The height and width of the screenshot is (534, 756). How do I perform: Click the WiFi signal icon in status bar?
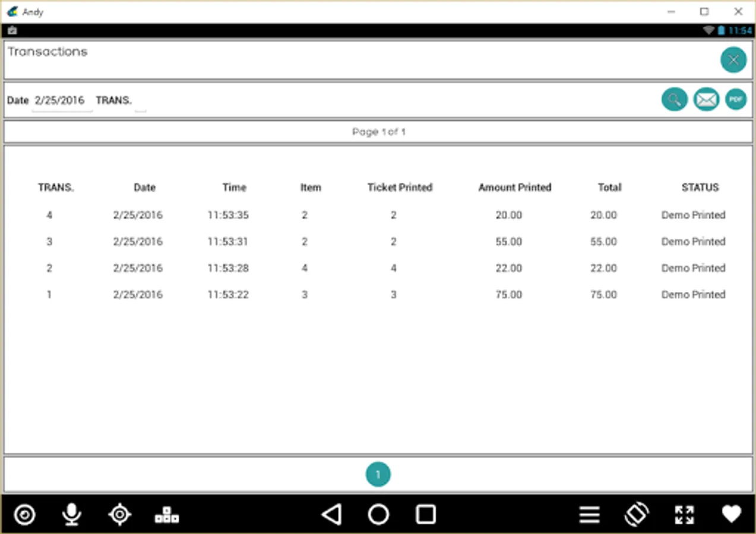click(x=708, y=30)
